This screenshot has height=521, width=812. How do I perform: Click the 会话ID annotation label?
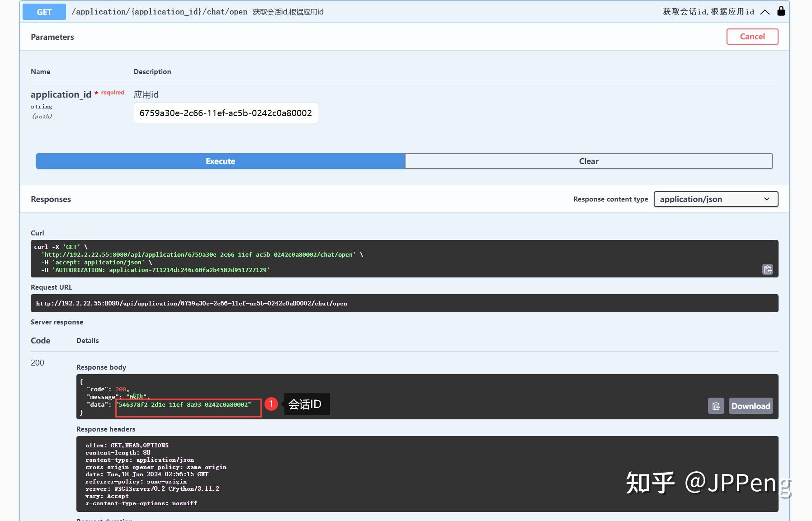tap(306, 404)
